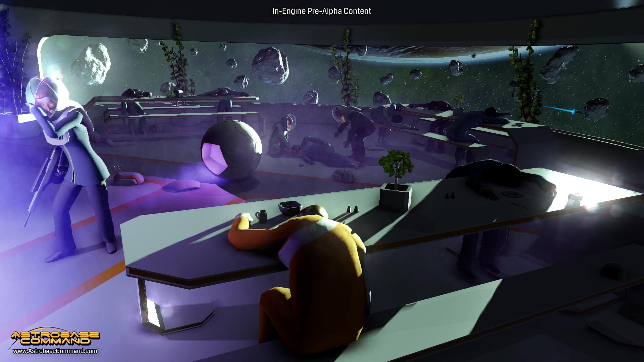Click the purple cushion on the floor
The image size is (644, 362).
(181, 185)
